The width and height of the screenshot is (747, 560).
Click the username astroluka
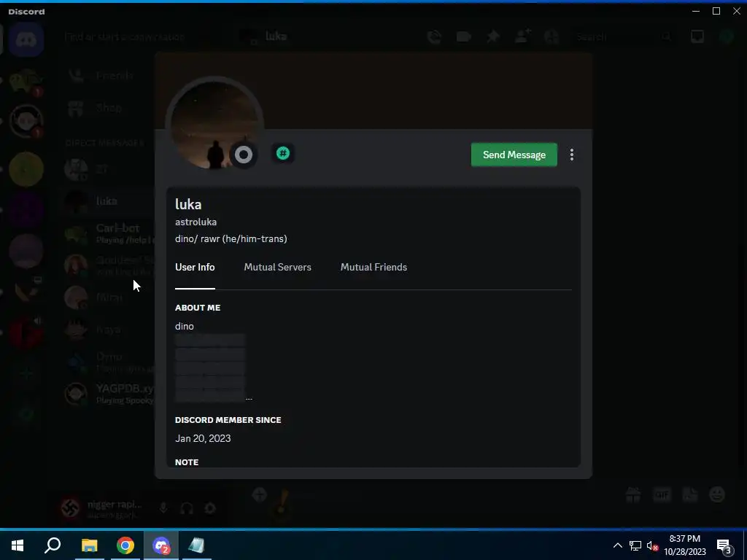(196, 222)
